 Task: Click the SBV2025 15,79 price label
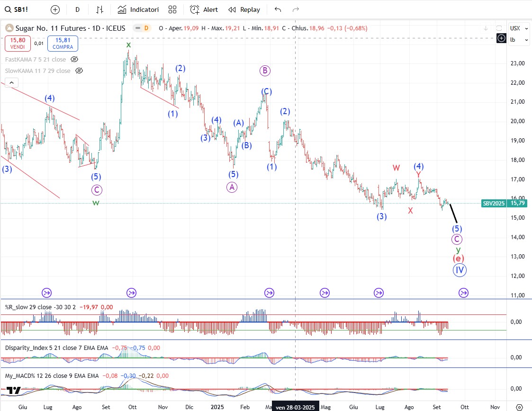pyautogui.click(x=504, y=203)
